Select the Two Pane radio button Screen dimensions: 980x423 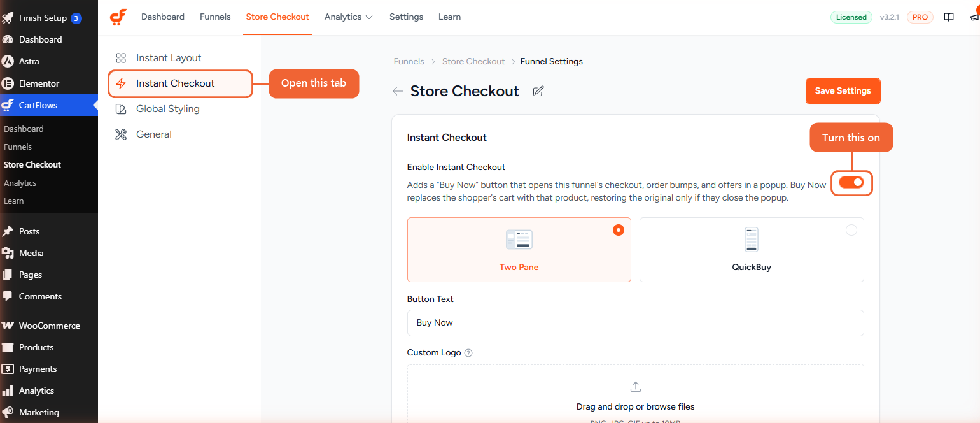[x=619, y=230]
